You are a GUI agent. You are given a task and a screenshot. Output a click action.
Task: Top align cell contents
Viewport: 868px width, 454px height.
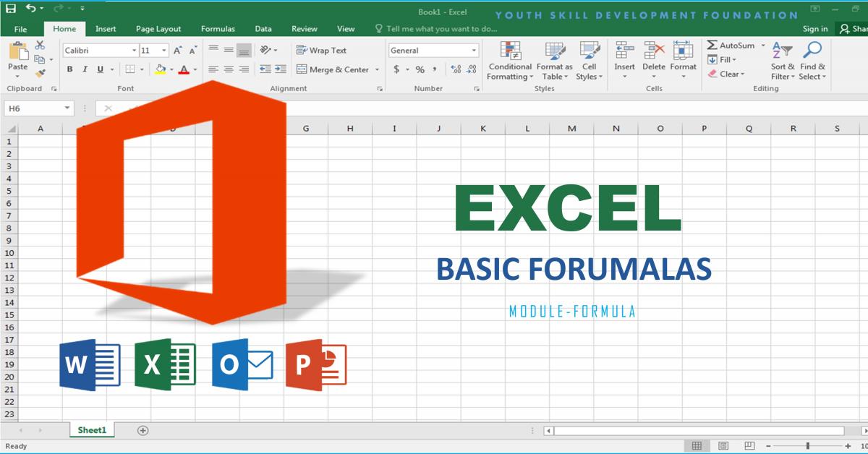coord(213,50)
